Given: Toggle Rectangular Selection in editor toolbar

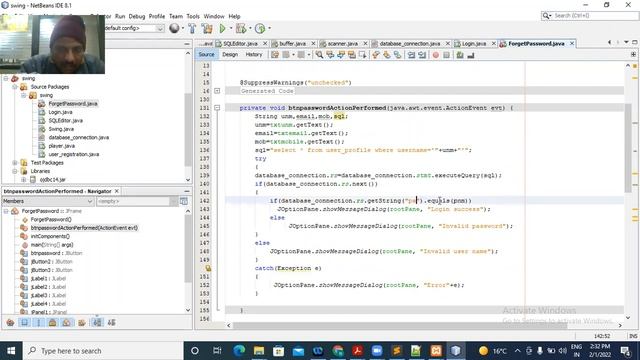Looking at the screenshot, I should 362,55.
